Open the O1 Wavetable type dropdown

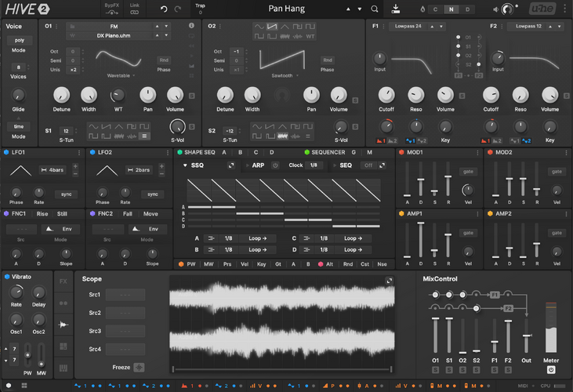pos(121,75)
